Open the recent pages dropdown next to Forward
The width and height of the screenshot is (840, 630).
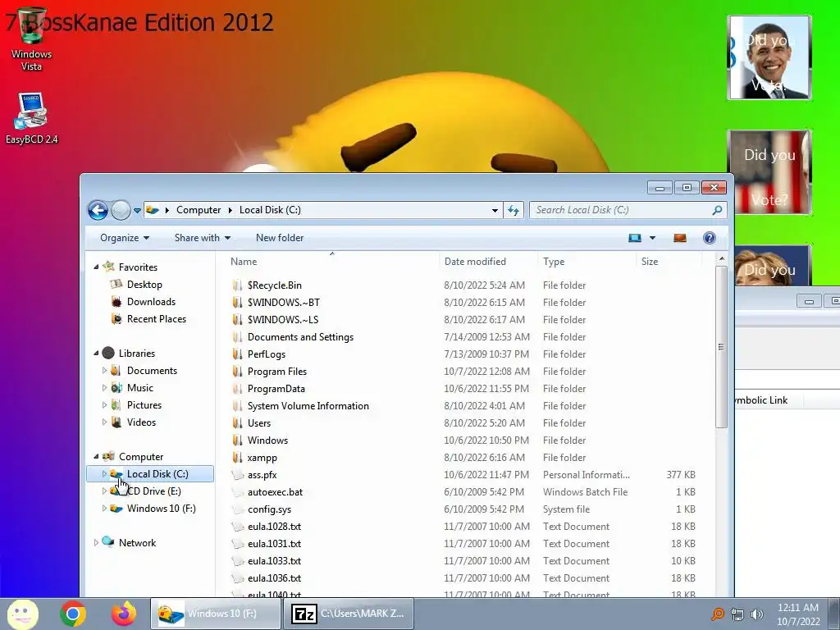137,211
